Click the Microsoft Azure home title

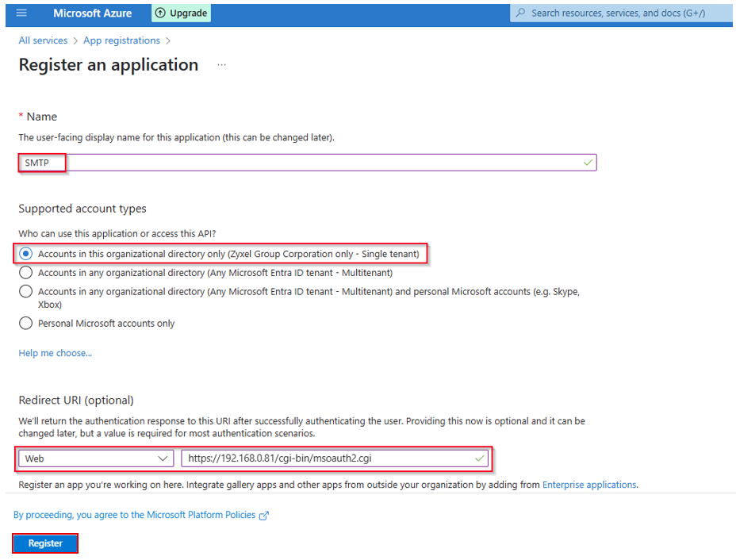[x=93, y=13]
